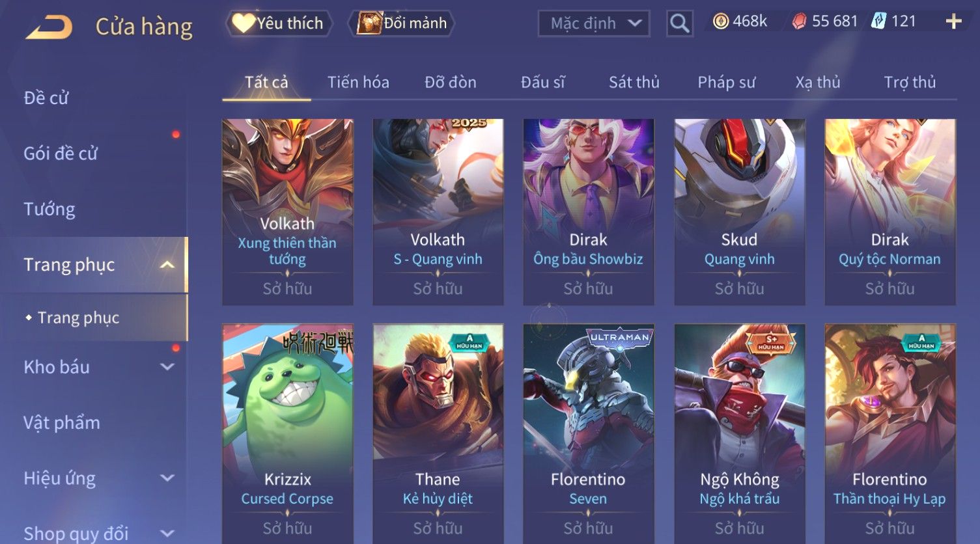Image resolution: width=980 pixels, height=544 pixels.
Task: Click the red gem currency icon
Action: [x=799, y=22]
